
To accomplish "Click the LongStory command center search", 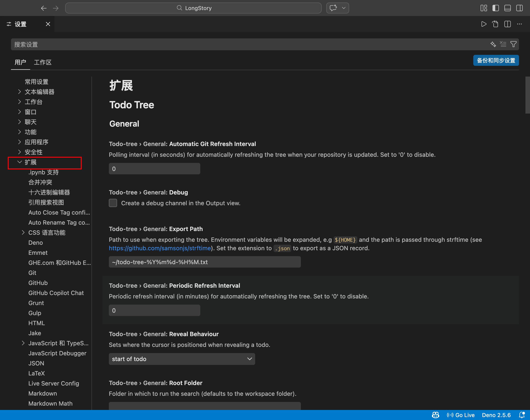I will click(x=193, y=8).
